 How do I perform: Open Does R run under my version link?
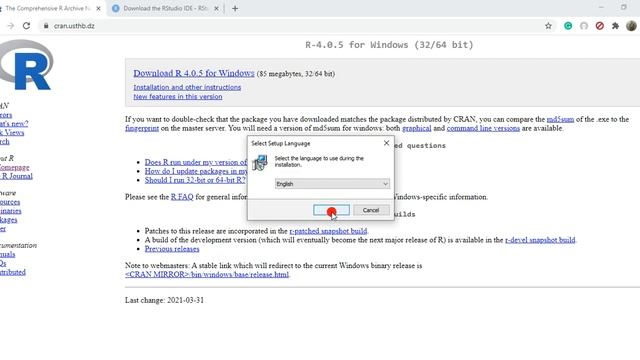pyautogui.click(x=196, y=162)
